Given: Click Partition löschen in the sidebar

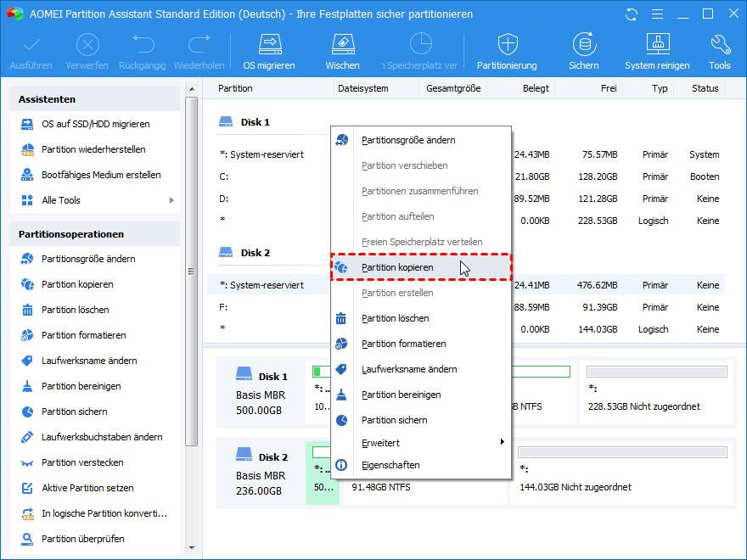Looking at the screenshot, I should pyautogui.click(x=76, y=310).
